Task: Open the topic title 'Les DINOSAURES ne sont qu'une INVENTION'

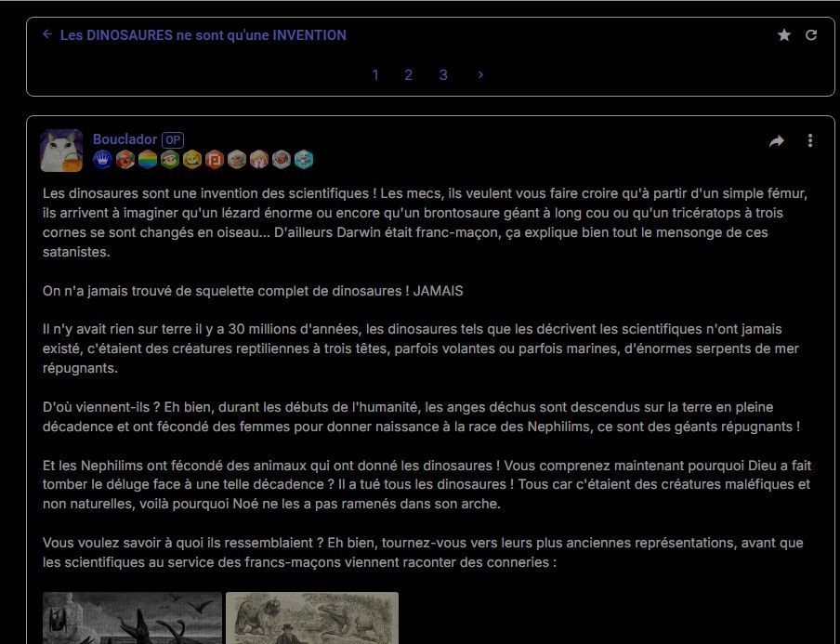Action: pyautogui.click(x=203, y=35)
